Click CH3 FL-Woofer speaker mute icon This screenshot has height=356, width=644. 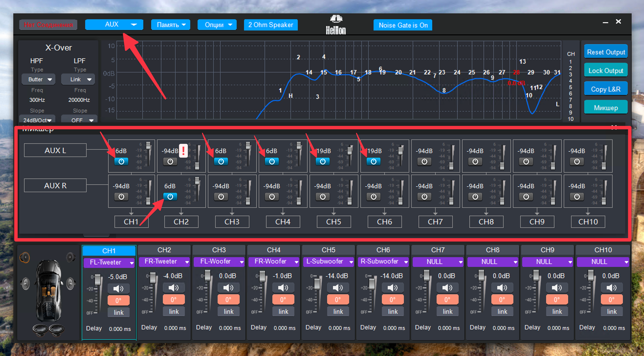(x=228, y=287)
